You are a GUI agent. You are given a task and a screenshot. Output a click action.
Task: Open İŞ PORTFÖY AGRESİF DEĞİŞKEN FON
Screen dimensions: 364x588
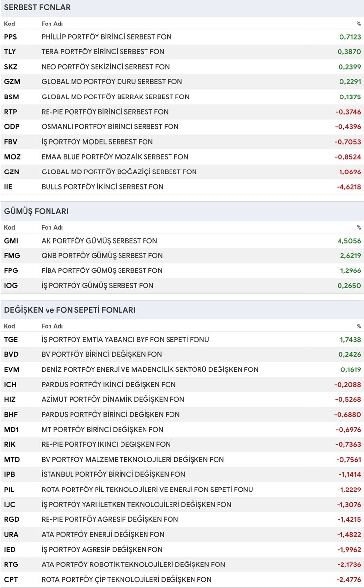101,549
